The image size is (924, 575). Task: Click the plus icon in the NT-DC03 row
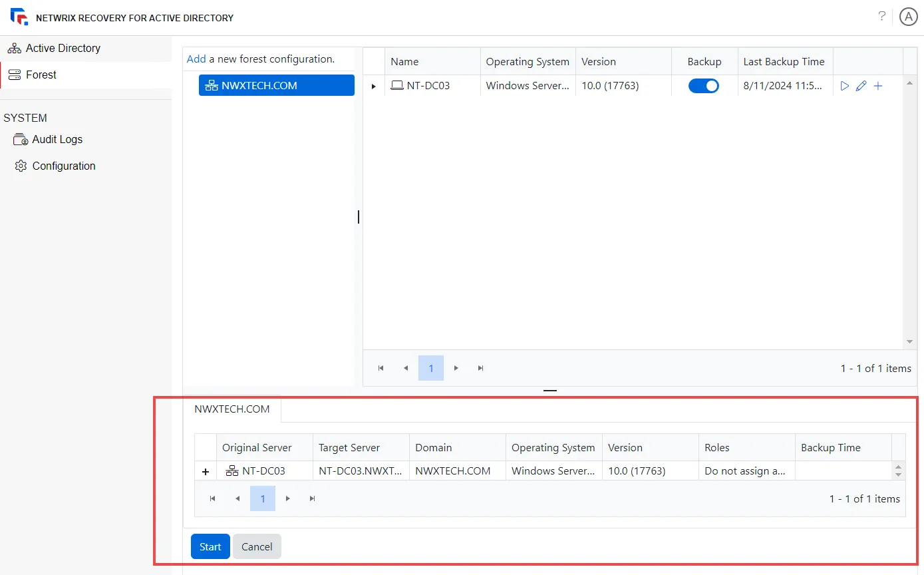pyautogui.click(x=878, y=86)
